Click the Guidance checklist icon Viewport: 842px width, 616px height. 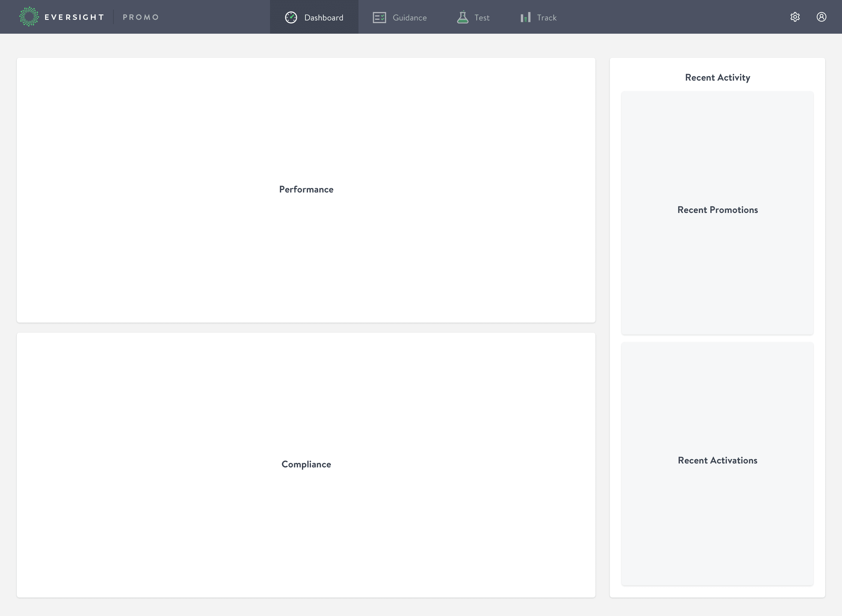[x=379, y=17]
